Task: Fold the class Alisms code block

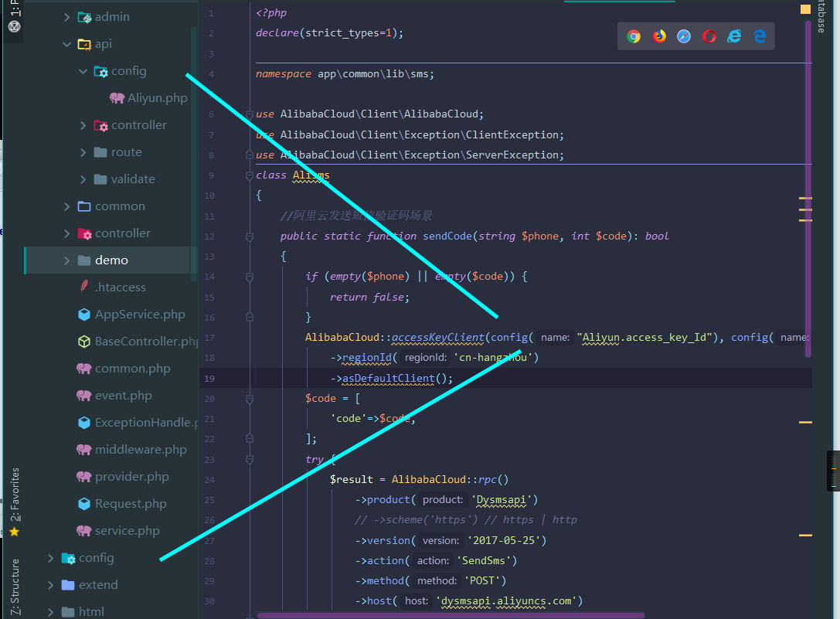Action: pyautogui.click(x=250, y=175)
